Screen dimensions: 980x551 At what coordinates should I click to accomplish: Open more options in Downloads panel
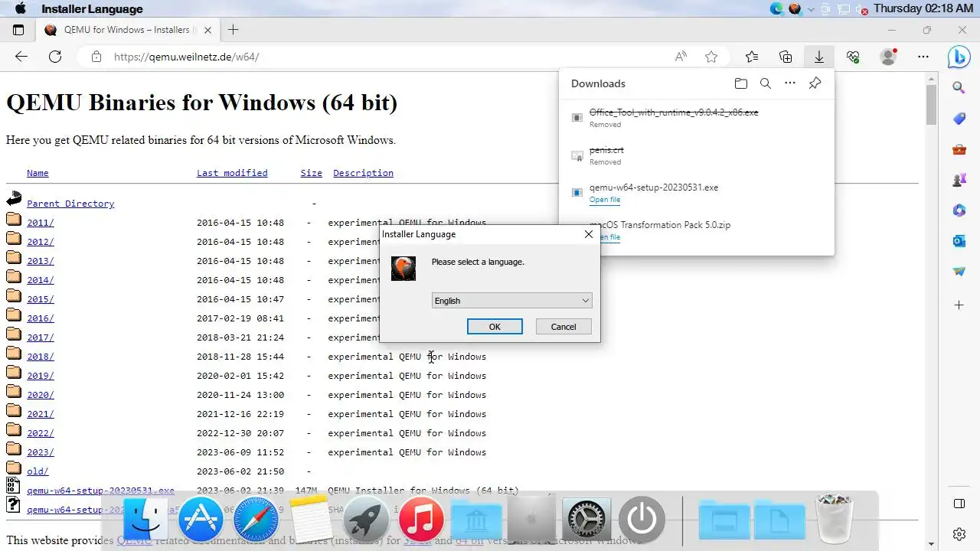[x=790, y=83]
